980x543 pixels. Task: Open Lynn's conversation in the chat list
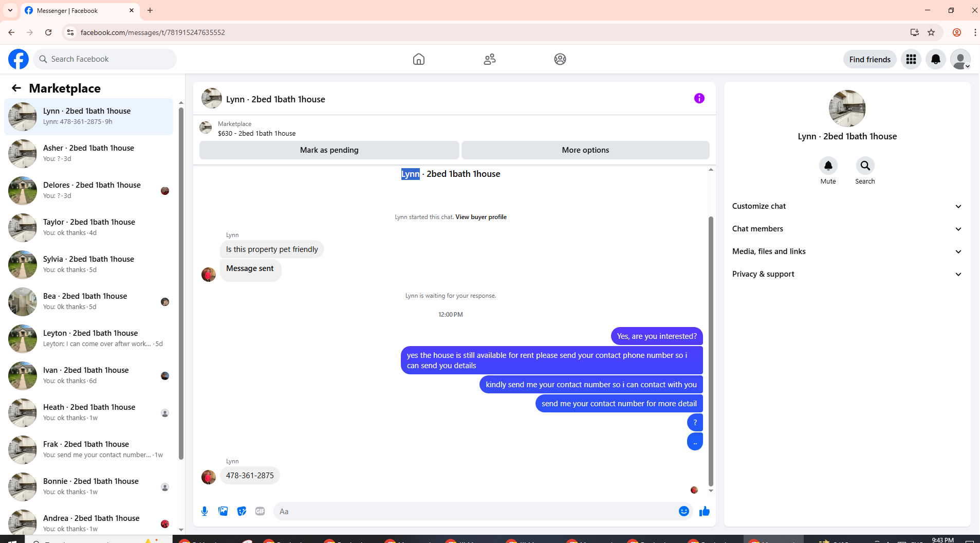point(88,117)
